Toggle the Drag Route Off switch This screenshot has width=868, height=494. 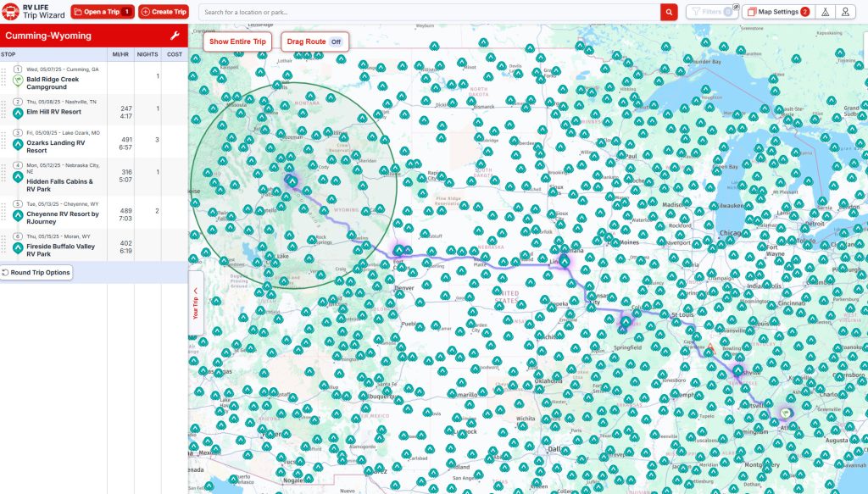336,42
